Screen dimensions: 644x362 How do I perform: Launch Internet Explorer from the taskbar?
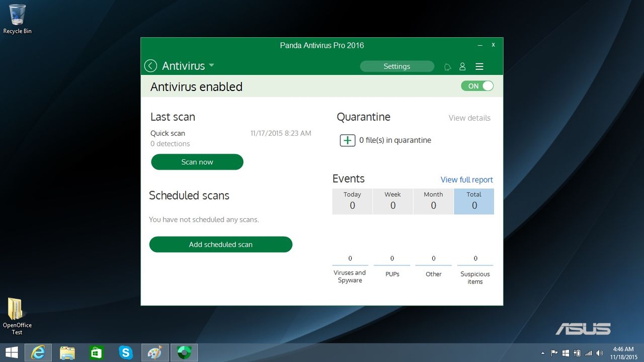[x=38, y=352]
